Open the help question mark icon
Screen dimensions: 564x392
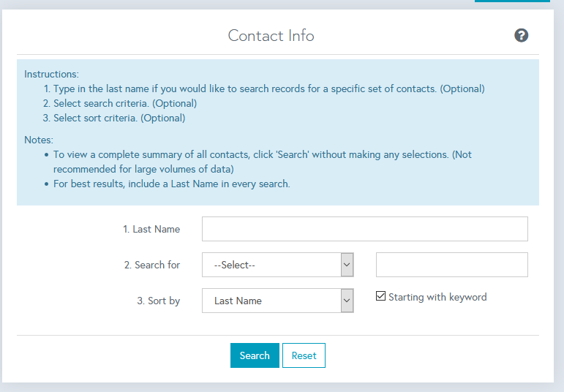(x=521, y=35)
